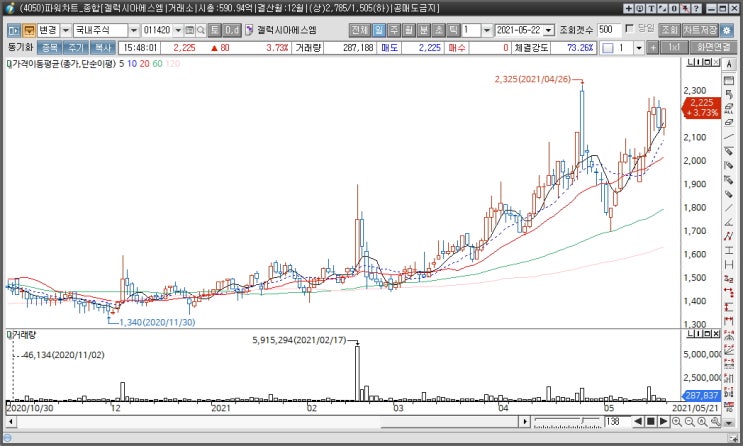The width and height of the screenshot is (743, 446).
Task: Select the 일 daily period toggle
Action: click(x=379, y=30)
